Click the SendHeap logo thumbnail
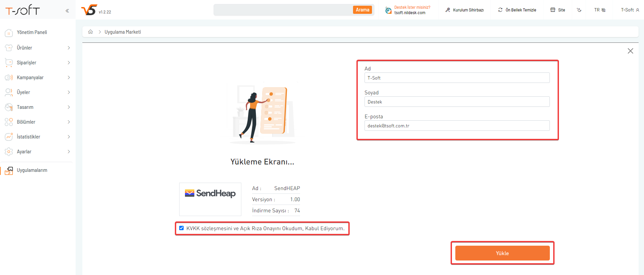 tap(210, 199)
